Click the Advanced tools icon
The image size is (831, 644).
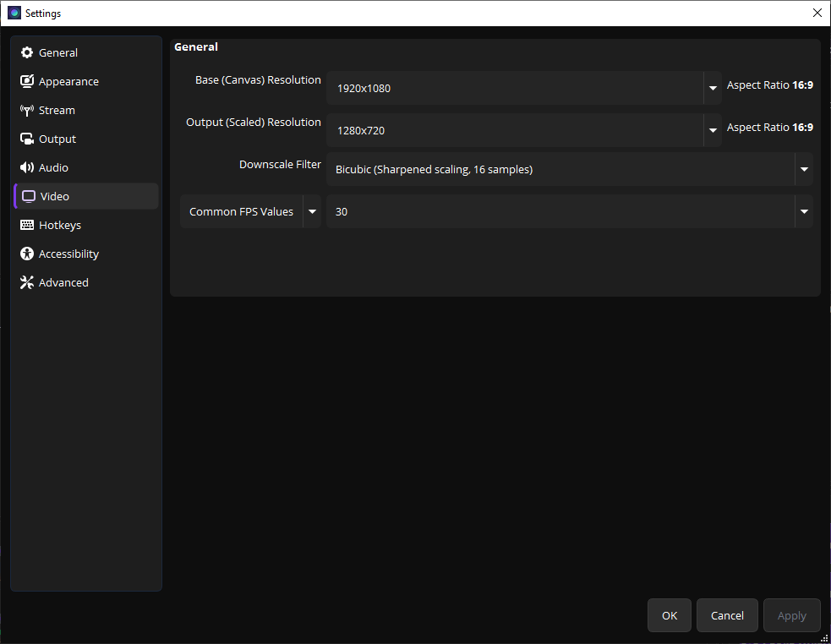pyautogui.click(x=26, y=282)
